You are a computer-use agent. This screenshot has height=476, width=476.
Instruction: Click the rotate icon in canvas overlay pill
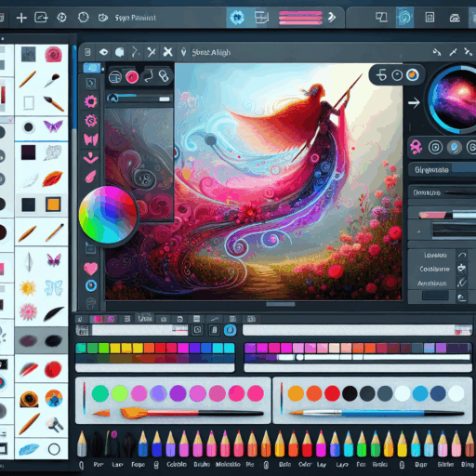click(381, 75)
